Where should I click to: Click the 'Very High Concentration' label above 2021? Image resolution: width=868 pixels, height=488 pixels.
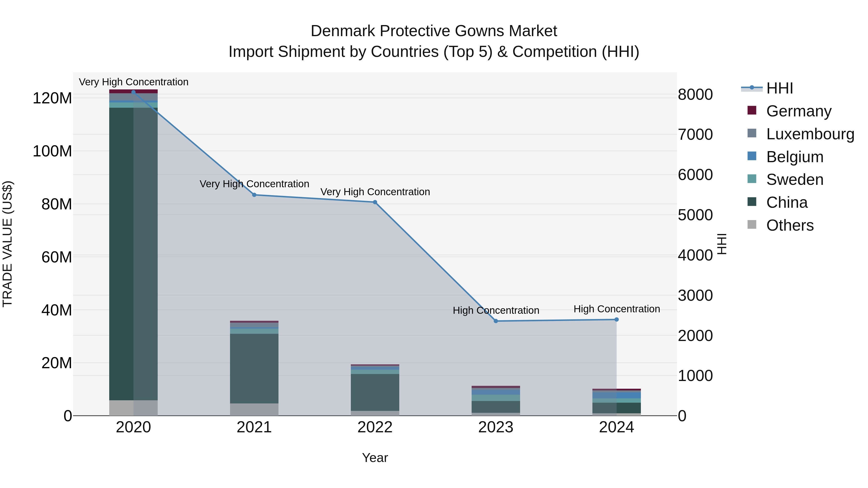click(x=254, y=184)
